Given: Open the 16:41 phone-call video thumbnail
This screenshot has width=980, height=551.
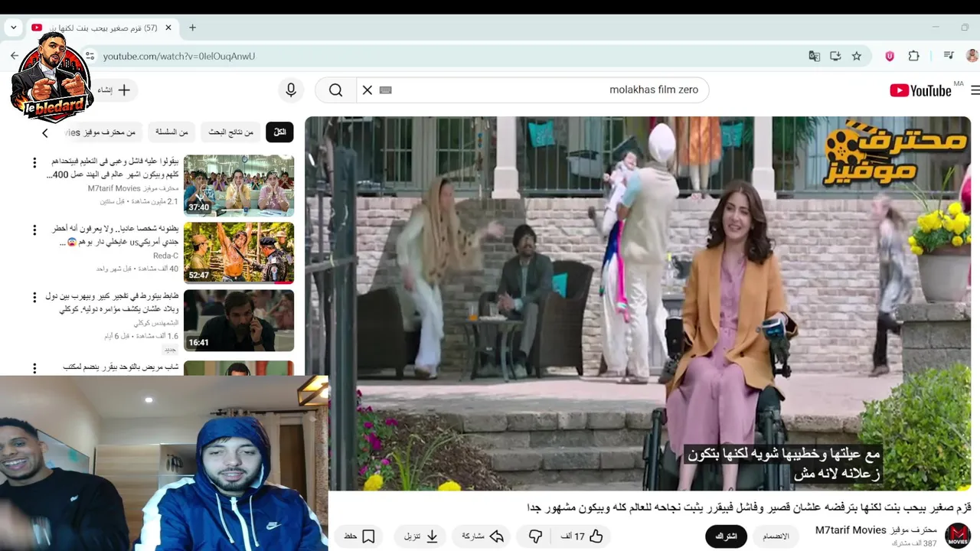Looking at the screenshot, I should (239, 320).
